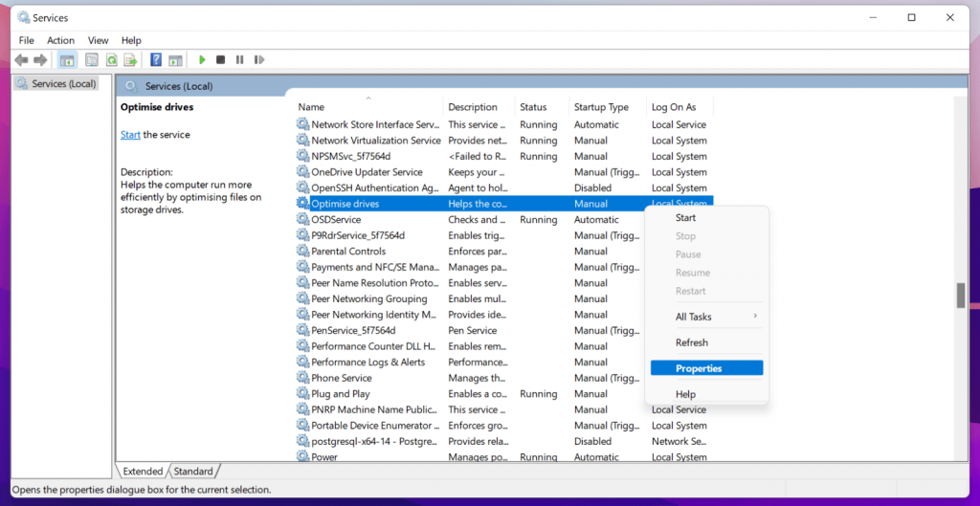Click the vertical scrollbar thumb of services list
This screenshot has height=506, width=980.
coord(961,296)
